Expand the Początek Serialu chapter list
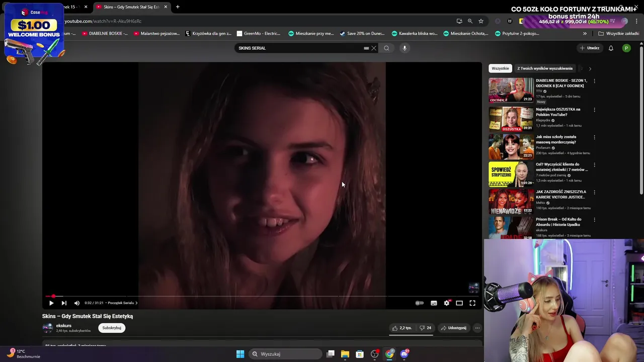644x362 pixels. click(123, 303)
